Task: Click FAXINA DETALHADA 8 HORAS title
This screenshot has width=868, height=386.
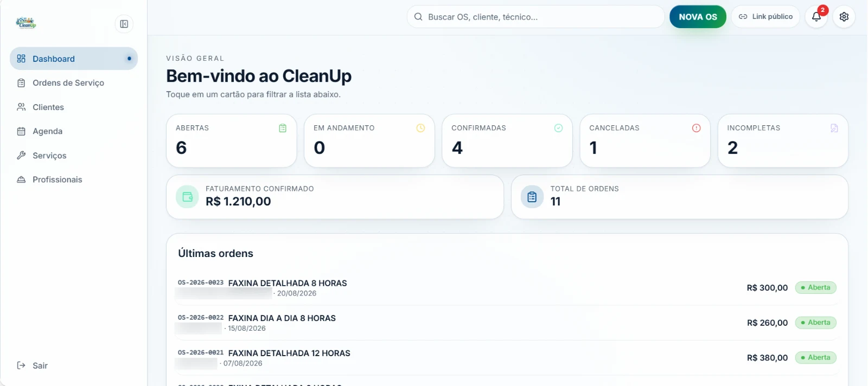Action: (x=288, y=283)
